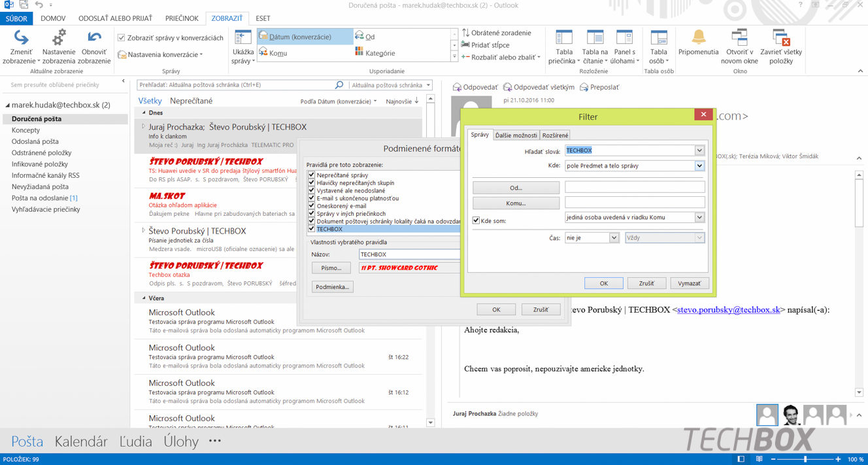This screenshot has height=465, width=868.
Task: Click zoom slider in status bar
Action: pyautogui.click(x=805, y=459)
